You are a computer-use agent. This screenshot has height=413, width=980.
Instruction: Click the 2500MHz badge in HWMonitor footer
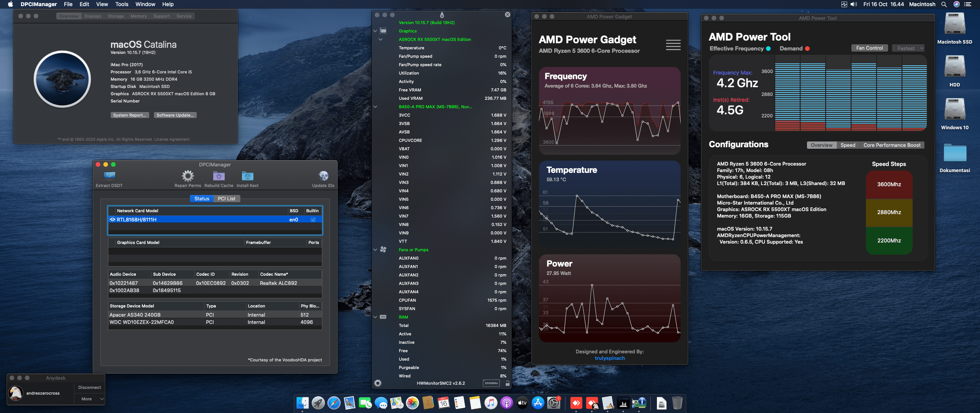(491, 383)
